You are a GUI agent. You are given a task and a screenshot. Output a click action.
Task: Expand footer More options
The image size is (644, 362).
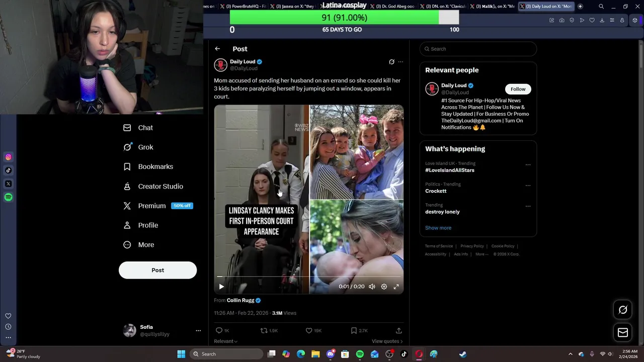pos(481,254)
